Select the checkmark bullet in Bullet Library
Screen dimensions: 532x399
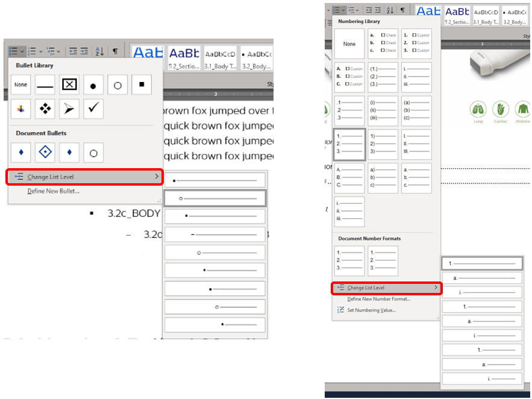click(93, 109)
